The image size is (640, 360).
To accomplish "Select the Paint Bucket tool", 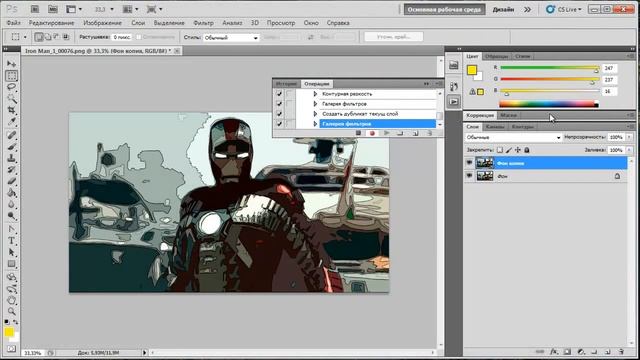I will pos(11,193).
